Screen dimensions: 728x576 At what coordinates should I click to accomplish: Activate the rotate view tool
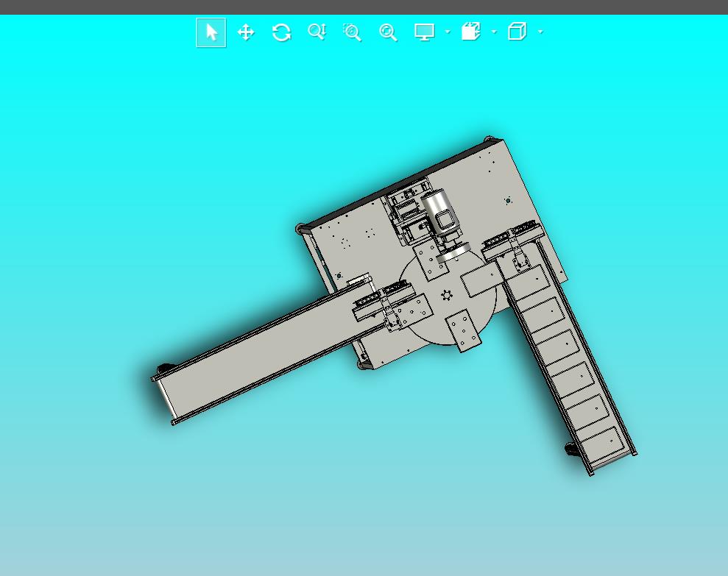coord(281,32)
